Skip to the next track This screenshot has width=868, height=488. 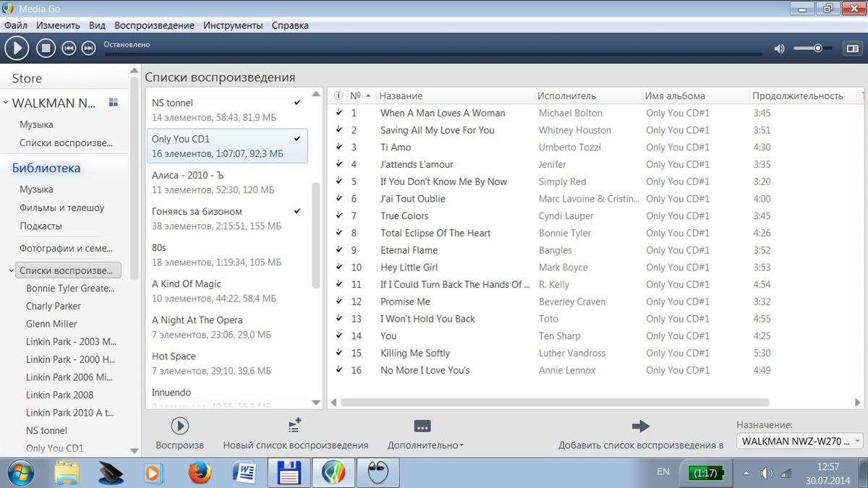tap(88, 48)
